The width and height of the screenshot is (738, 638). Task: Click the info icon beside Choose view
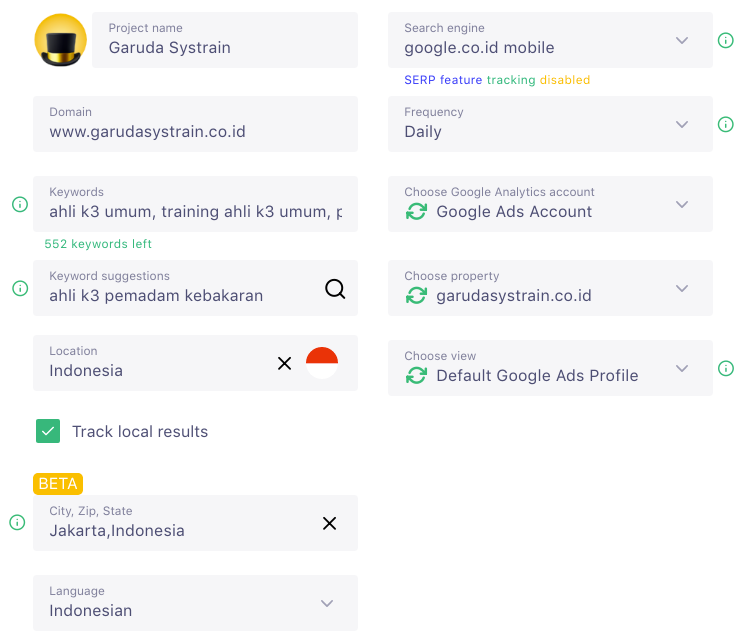click(x=725, y=368)
